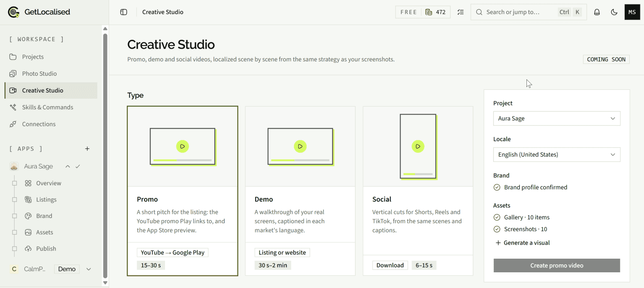Toggle dark mode moon icon

(x=614, y=12)
